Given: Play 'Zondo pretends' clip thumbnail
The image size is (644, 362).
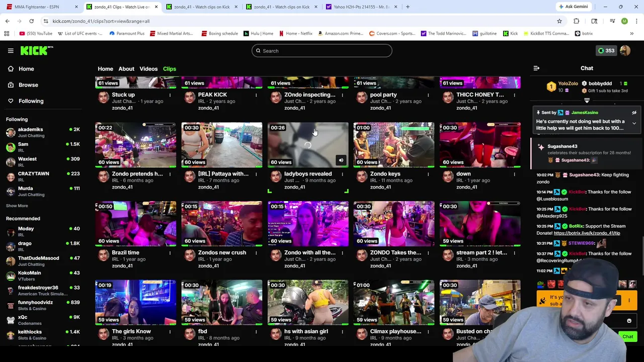Looking at the screenshot, I should (136, 145).
